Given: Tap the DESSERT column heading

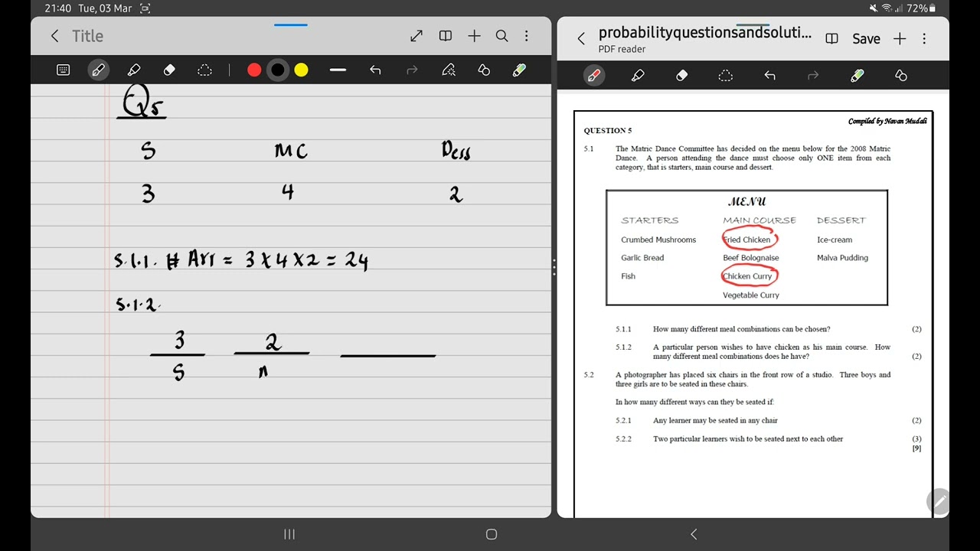Looking at the screenshot, I should click(841, 220).
